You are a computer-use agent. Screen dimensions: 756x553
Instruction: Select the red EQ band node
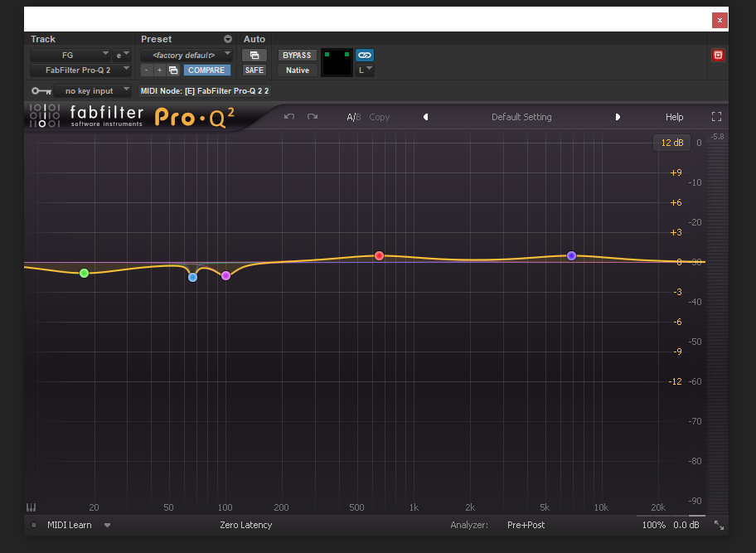pos(379,255)
